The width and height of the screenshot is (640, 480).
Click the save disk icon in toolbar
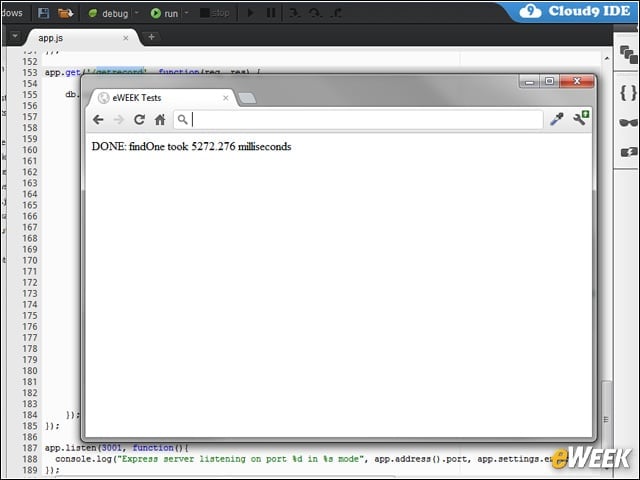point(43,13)
